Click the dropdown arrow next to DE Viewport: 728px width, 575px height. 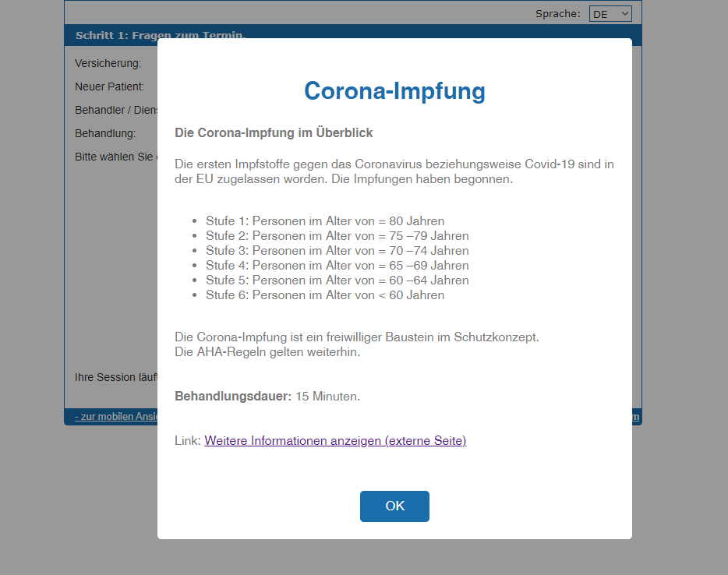tap(624, 13)
